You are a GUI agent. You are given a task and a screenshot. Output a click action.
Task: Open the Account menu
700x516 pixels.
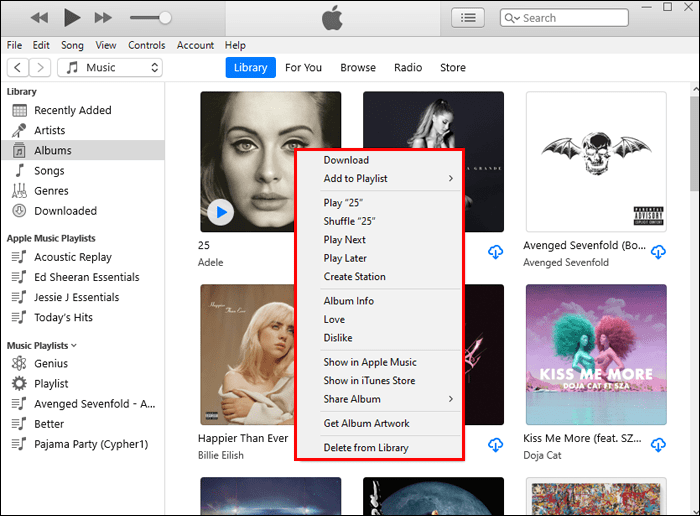pyautogui.click(x=195, y=45)
